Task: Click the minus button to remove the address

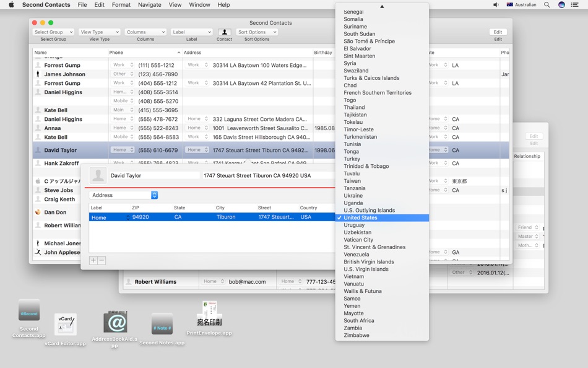Action: tap(102, 260)
